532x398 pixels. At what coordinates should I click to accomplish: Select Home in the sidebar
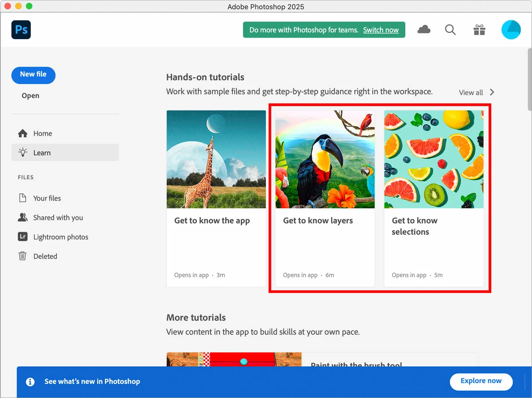point(65,134)
